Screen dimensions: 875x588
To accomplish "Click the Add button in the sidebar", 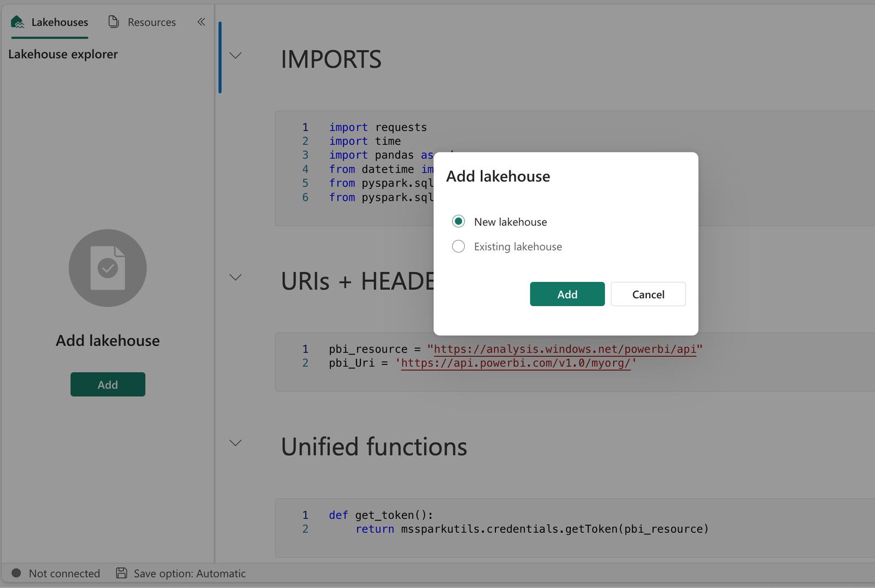I will coord(108,384).
